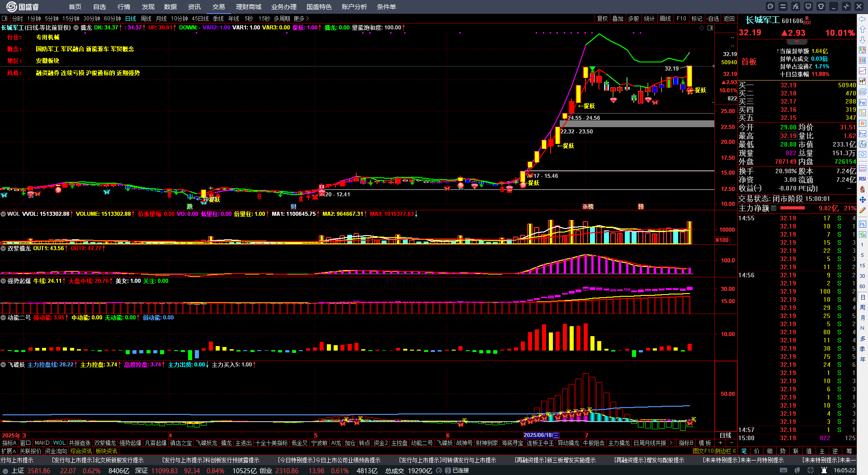This screenshot has width=868, height=475.
Task: Open the settings sliders icon in title bar
Action: click(x=783, y=6)
